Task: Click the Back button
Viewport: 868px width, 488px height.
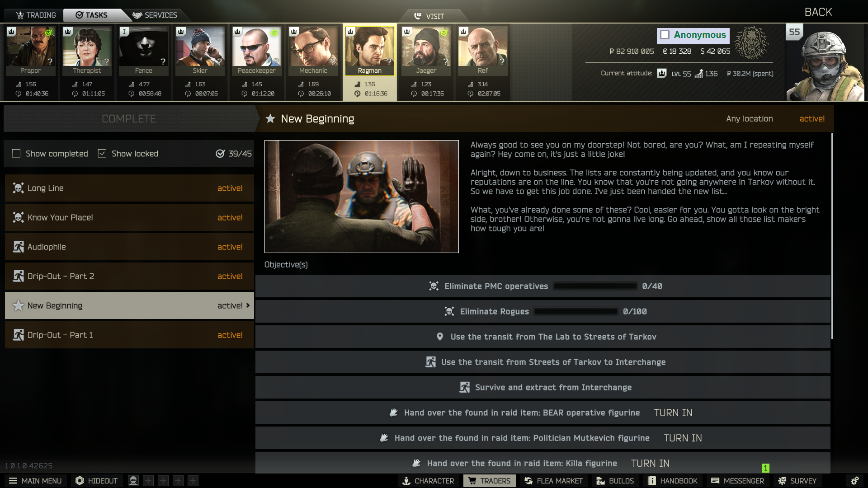Action: (818, 12)
